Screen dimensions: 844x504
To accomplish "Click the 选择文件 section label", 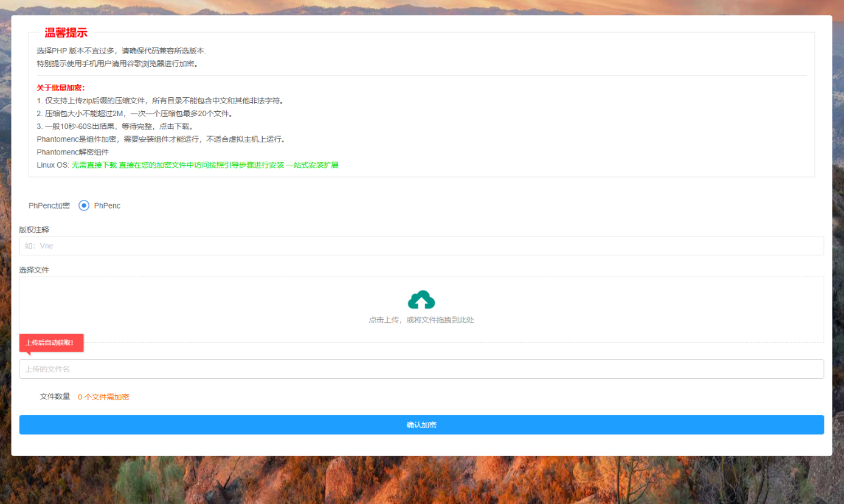I will [x=35, y=269].
